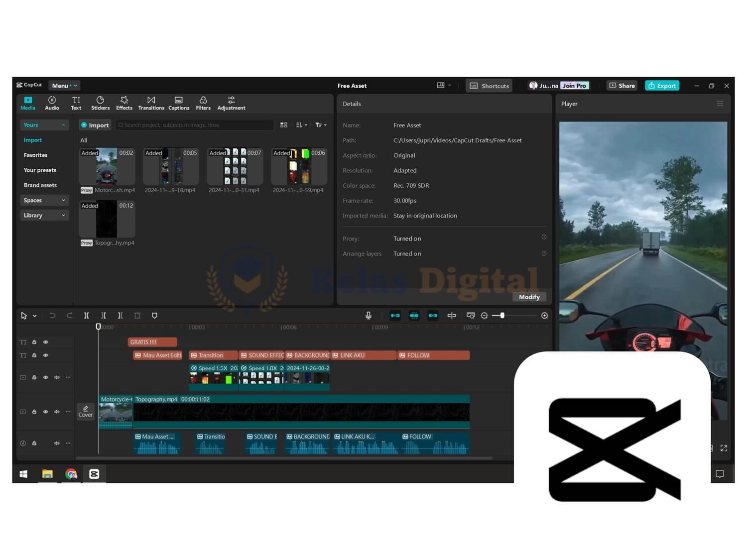
Task: Switch to the Audio tab
Action: [x=52, y=103]
